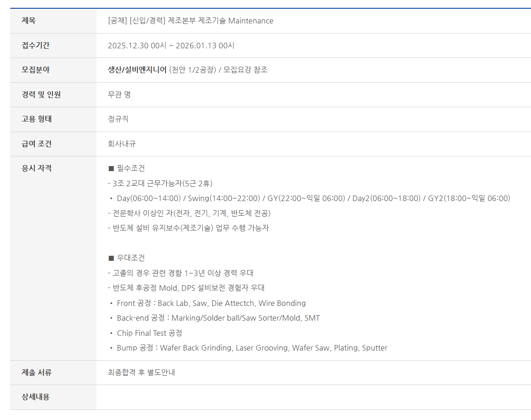Click the 경력 및 인원 label
This screenshot has height=420, width=531.
coord(41,95)
